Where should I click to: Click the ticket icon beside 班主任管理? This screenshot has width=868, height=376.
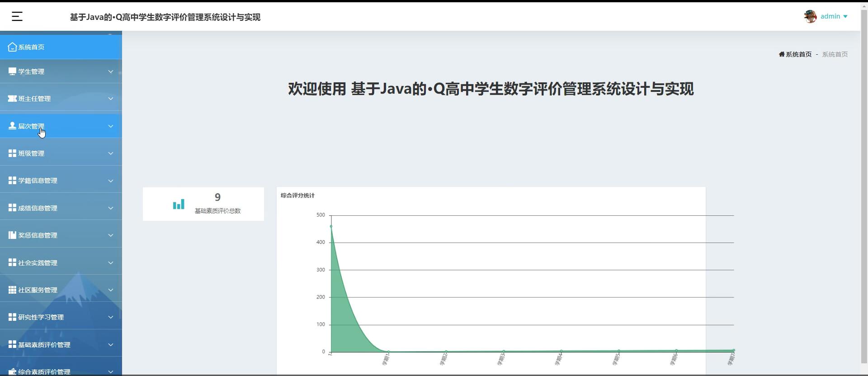pos(12,99)
